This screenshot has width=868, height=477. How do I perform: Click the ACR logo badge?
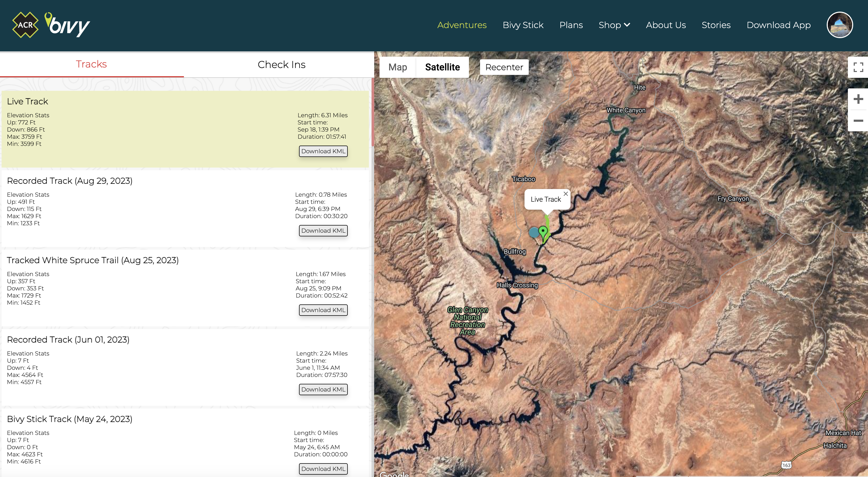click(x=25, y=25)
